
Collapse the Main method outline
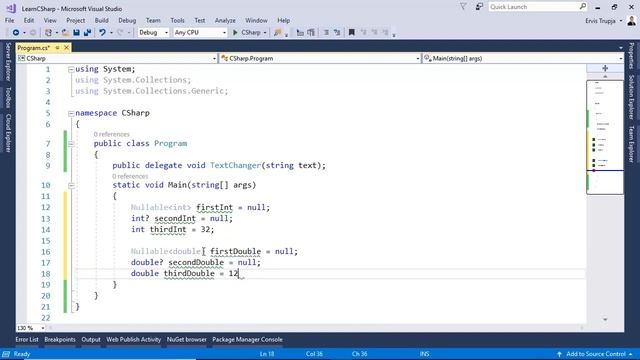[x=71, y=185]
